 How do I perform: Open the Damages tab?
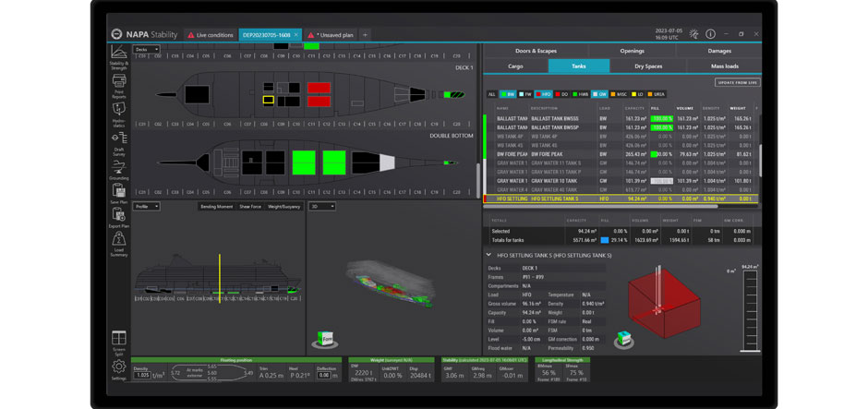pos(719,51)
